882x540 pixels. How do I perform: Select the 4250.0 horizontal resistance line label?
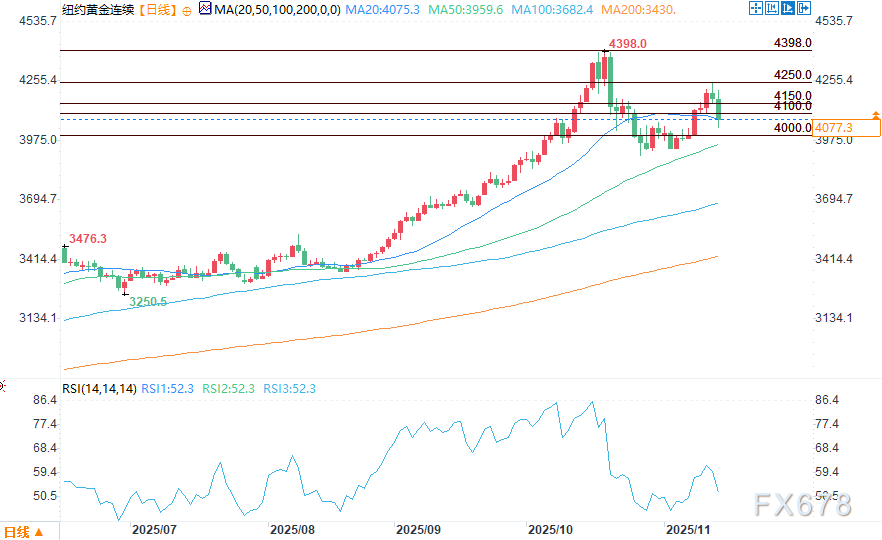(792, 75)
